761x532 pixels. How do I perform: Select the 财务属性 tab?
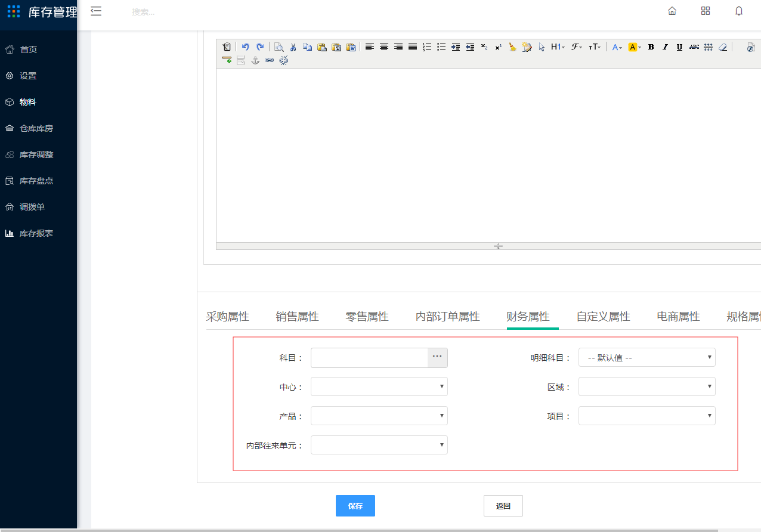click(x=528, y=317)
